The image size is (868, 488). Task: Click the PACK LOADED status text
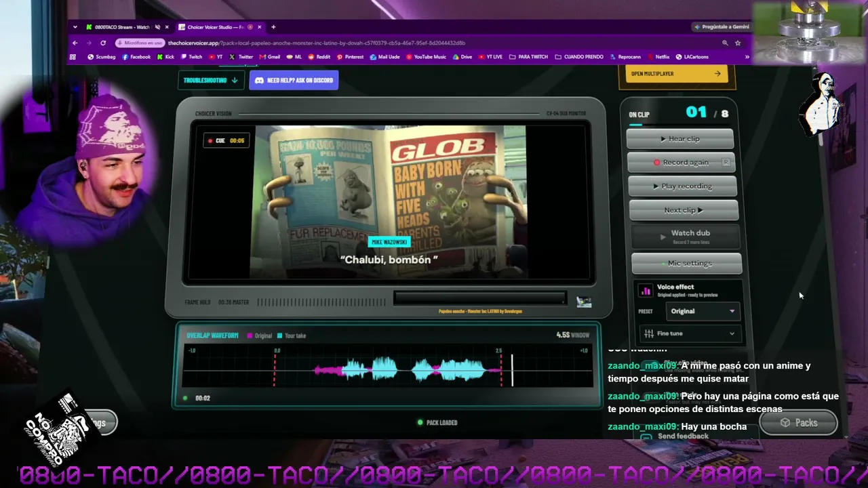coord(437,422)
